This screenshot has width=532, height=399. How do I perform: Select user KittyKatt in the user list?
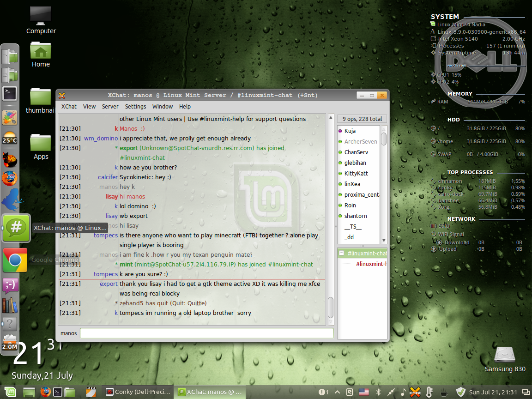tap(356, 173)
